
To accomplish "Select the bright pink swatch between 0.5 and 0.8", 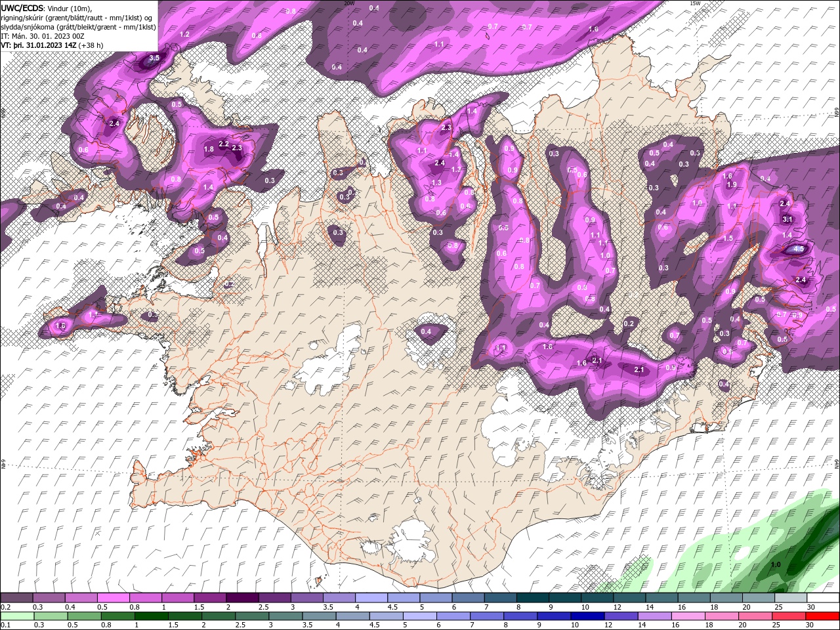I will point(113,597).
